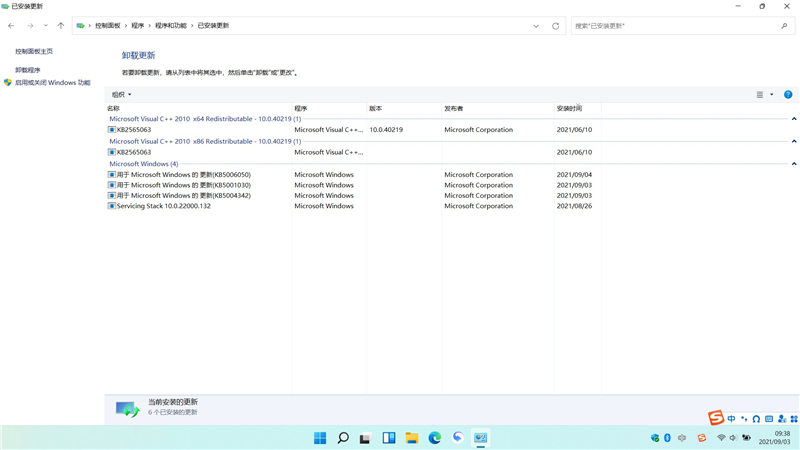800x450 pixels.
Task: Click 启用或关闭 Windows 功能 link
Action: (x=52, y=83)
